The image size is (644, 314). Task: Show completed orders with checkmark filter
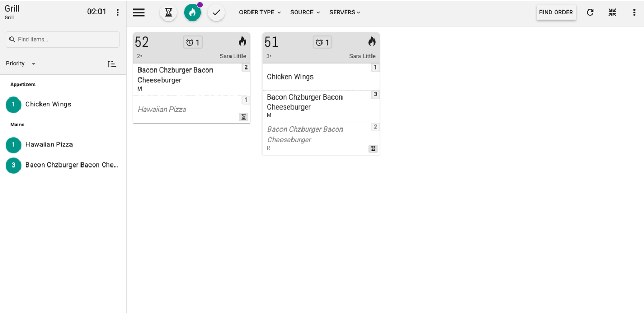pyautogui.click(x=216, y=13)
